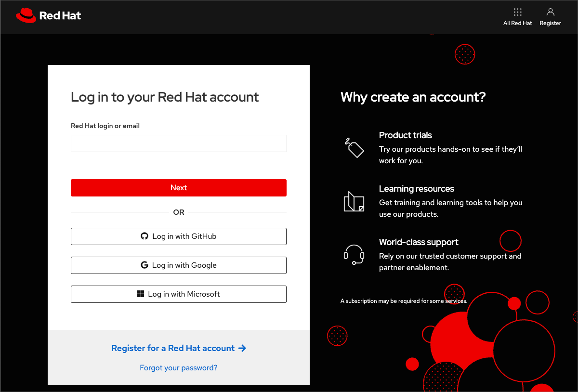Image resolution: width=578 pixels, height=392 pixels.
Task: Click the World-class support headset icon
Action: (x=354, y=254)
